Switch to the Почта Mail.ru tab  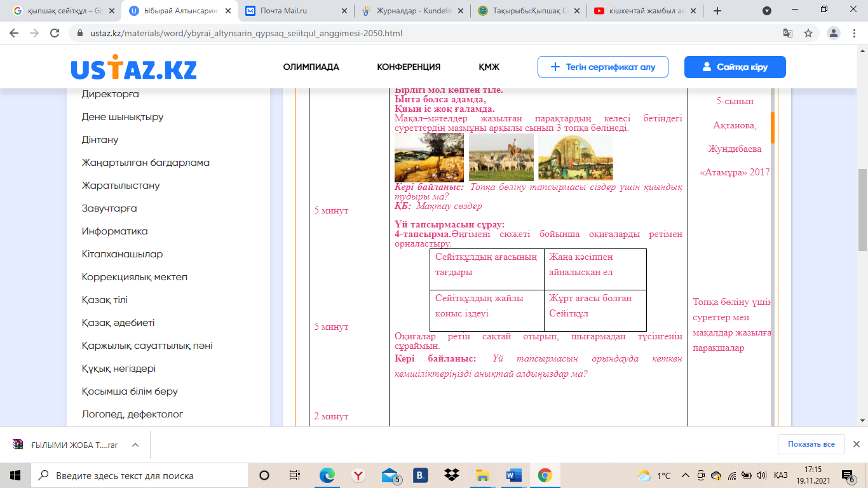pyautogui.click(x=297, y=11)
